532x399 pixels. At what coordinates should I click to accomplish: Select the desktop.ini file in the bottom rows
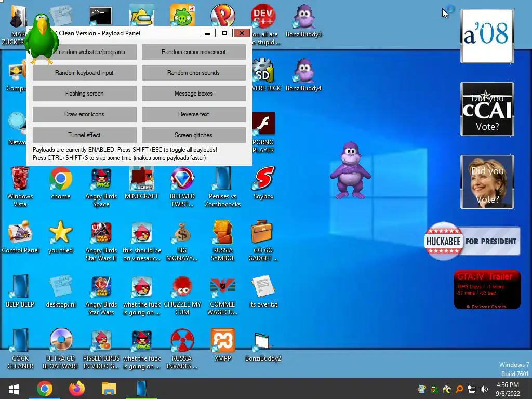tap(61, 291)
